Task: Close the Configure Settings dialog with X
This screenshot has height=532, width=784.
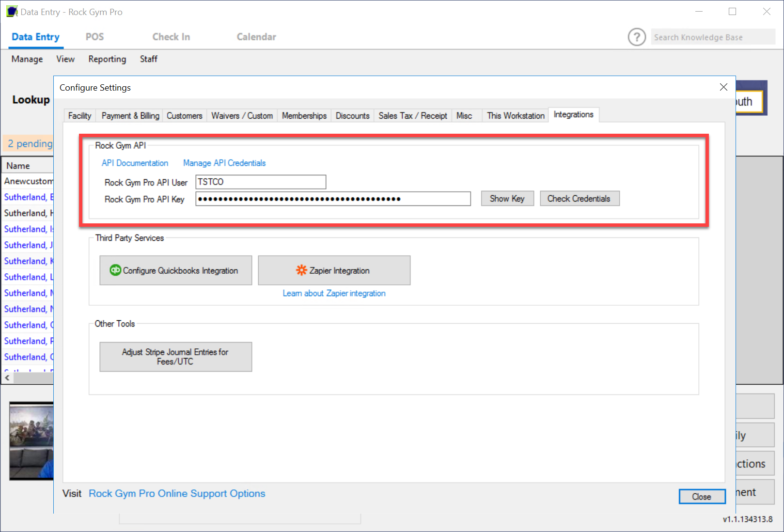Action: pos(723,87)
